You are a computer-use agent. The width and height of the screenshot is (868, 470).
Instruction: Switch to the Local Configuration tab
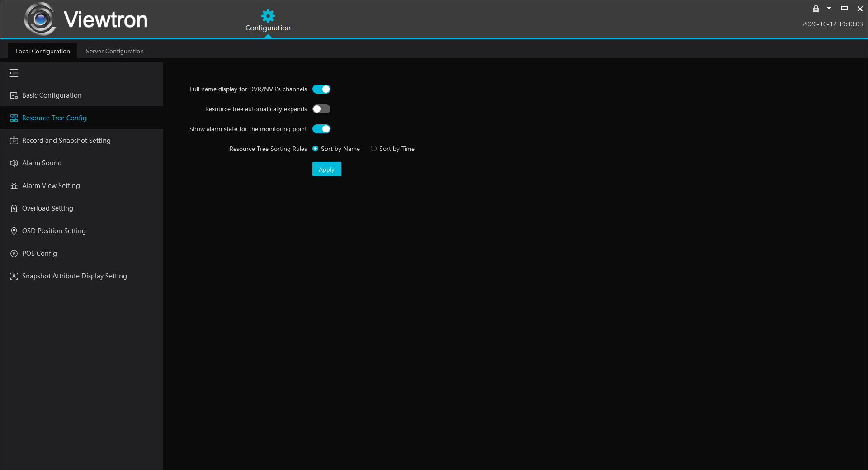click(x=42, y=51)
